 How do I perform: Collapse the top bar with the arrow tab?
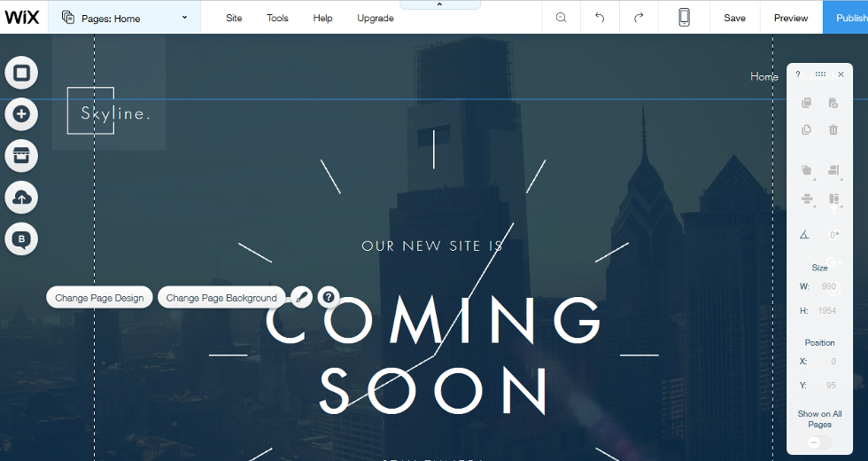click(440, 5)
